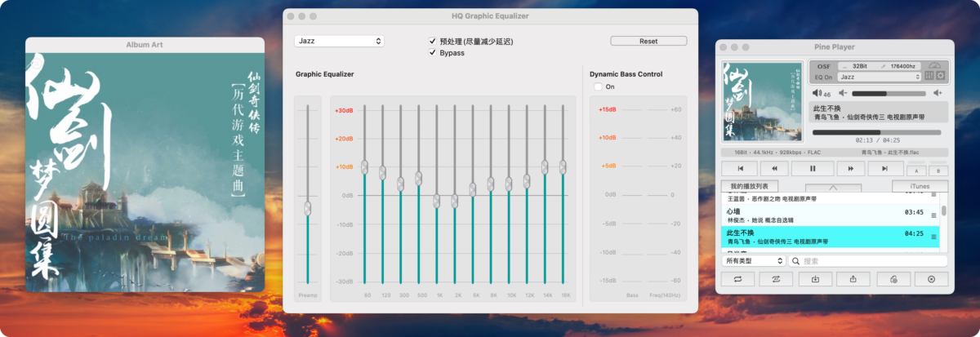Click the Preamp slider handle
The image size is (980, 337).
coord(308,209)
